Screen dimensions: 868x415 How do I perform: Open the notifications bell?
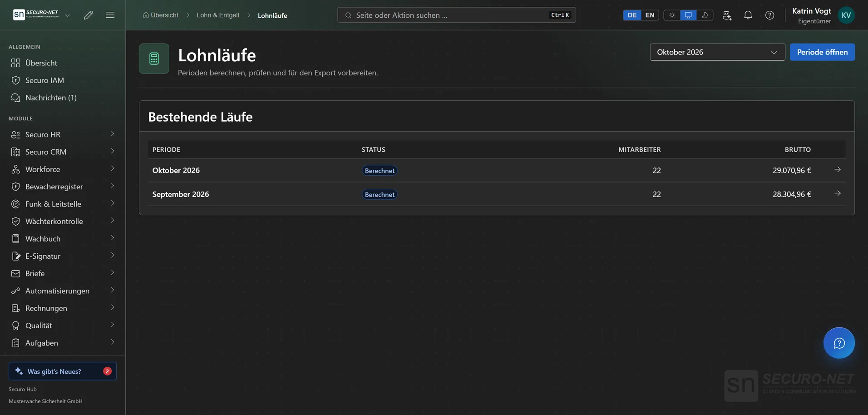748,15
